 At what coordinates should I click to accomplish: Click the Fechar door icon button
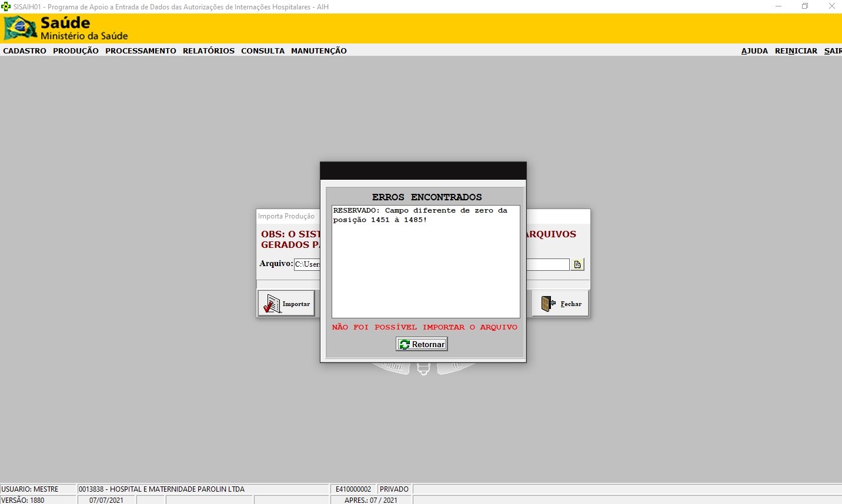pyautogui.click(x=560, y=304)
